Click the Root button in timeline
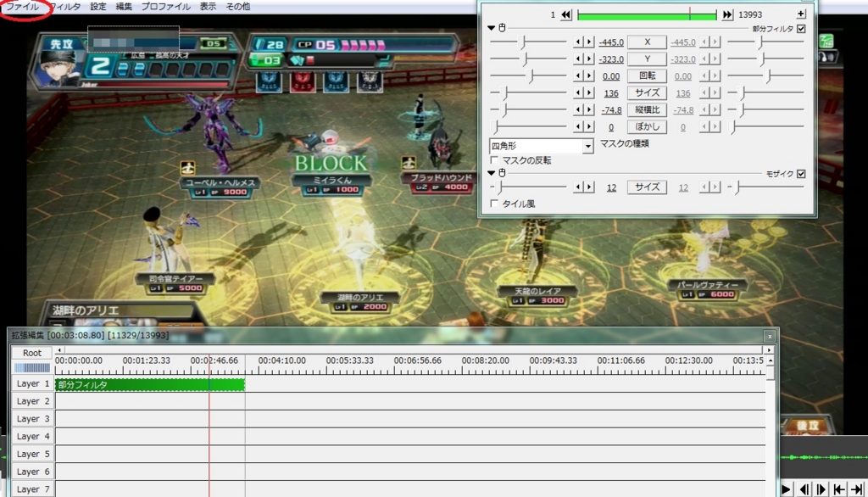 click(x=32, y=352)
